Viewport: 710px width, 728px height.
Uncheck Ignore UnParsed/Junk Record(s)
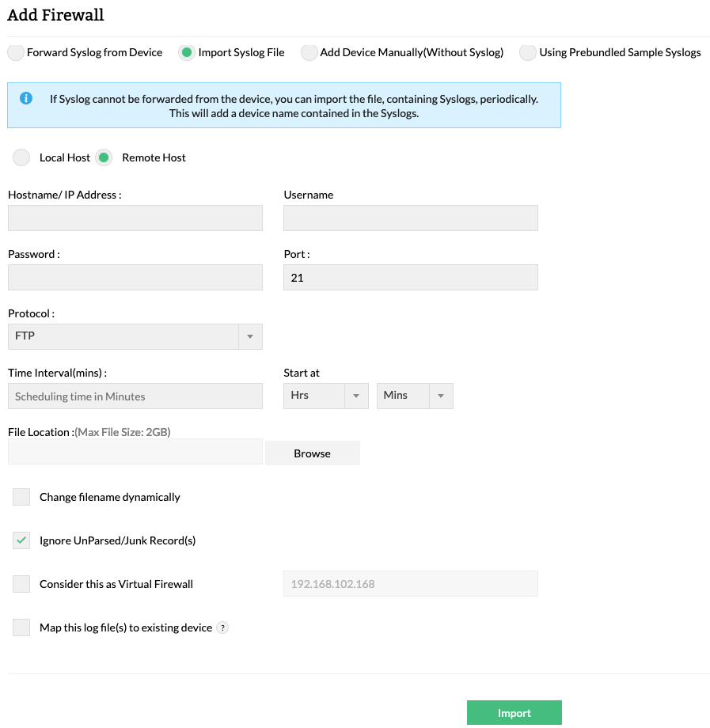21,540
